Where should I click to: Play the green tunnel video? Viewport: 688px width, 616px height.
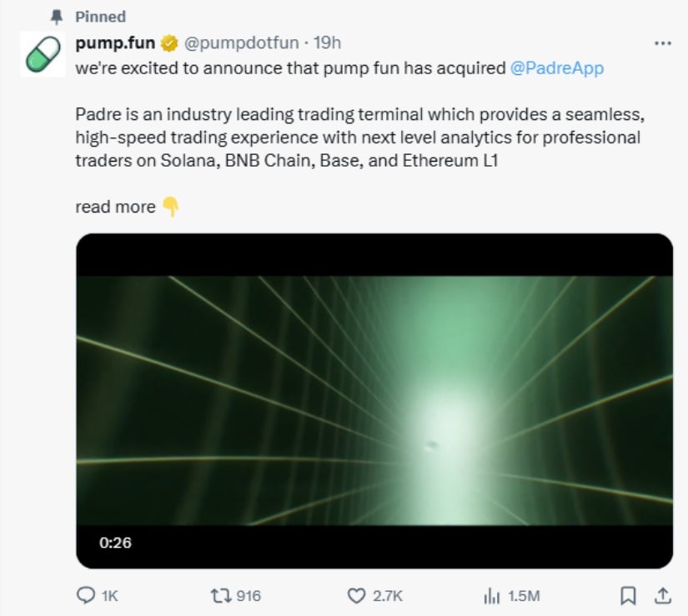tap(374, 400)
